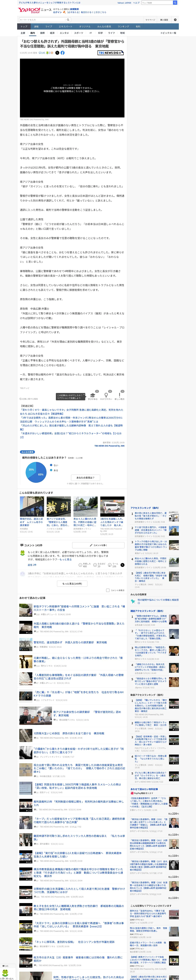The height and width of the screenshot is (980, 196).
Task: Share article on X icon
Action: click(57, 53)
